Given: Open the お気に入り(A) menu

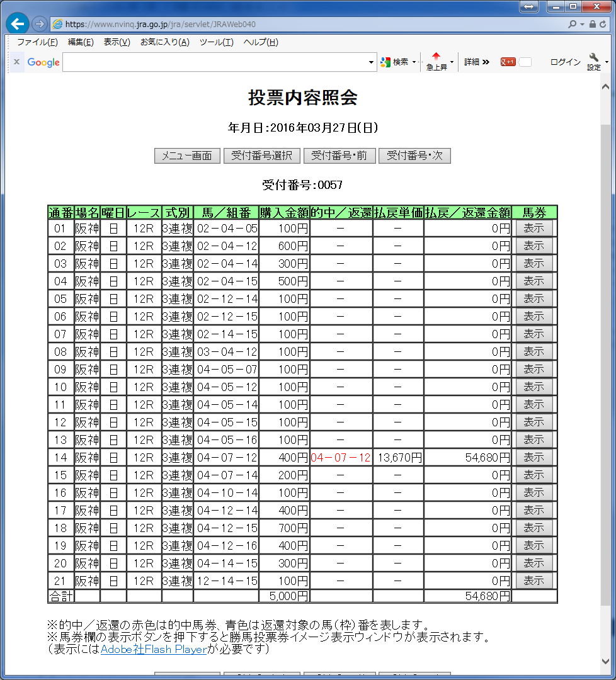Looking at the screenshot, I should point(165,42).
